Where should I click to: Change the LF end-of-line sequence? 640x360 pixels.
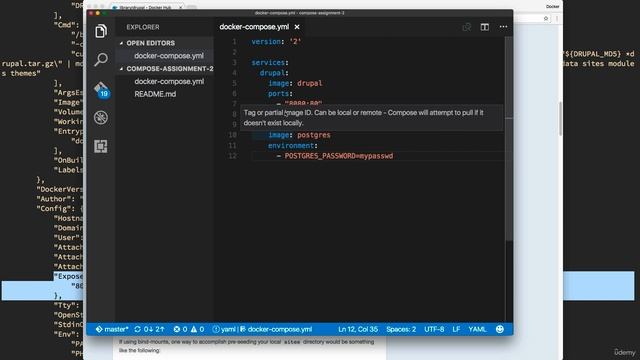coord(456,329)
